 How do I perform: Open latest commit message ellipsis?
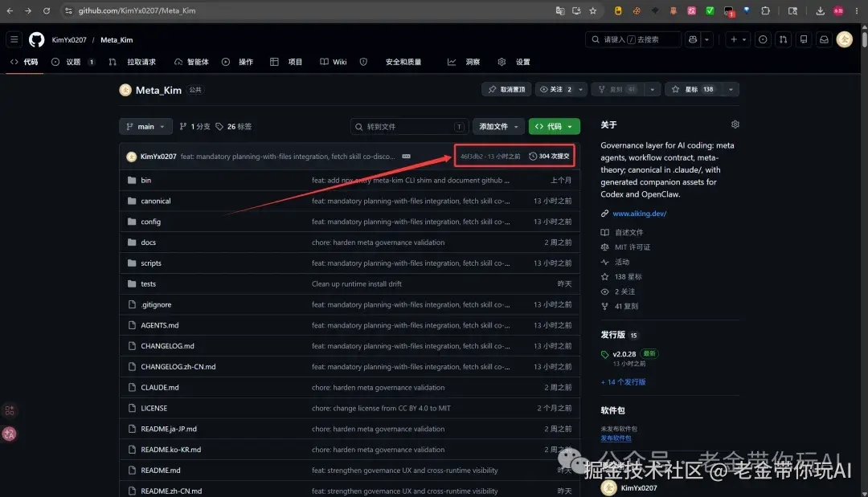(x=407, y=157)
